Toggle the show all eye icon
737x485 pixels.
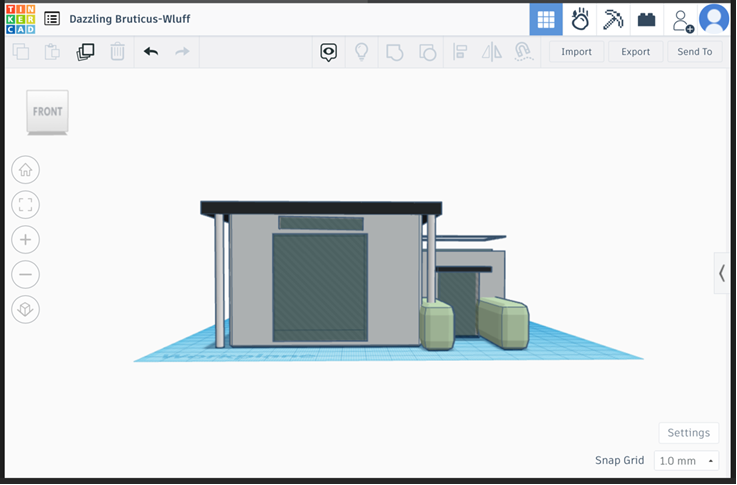coord(329,52)
